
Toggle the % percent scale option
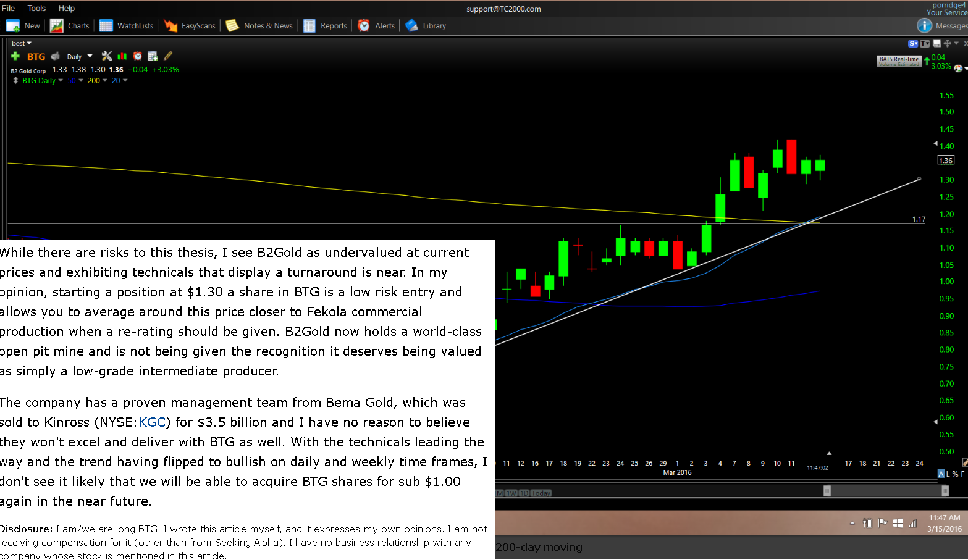[x=955, y=474]
